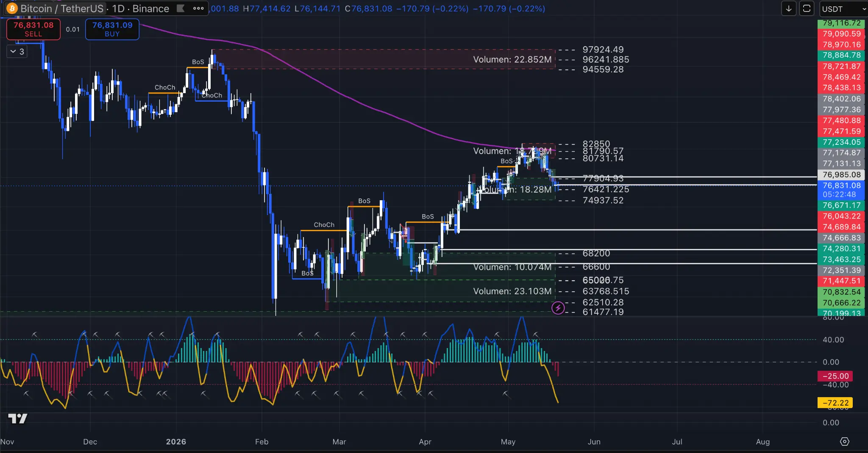Open the three-dots more menu in legend
This screenshot has height=453, width=868.
[x=198, y=8]
